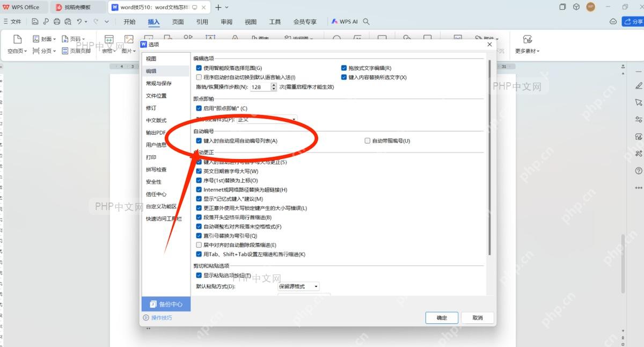Select the cursor arrow icon in right sidebar

[x=639, y=102]
